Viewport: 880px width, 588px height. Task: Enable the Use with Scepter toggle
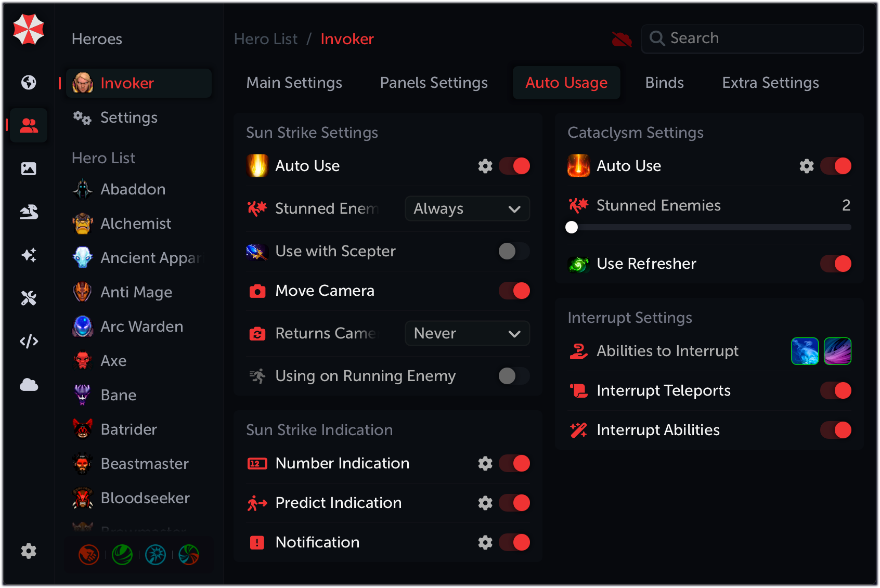(514, 251)
